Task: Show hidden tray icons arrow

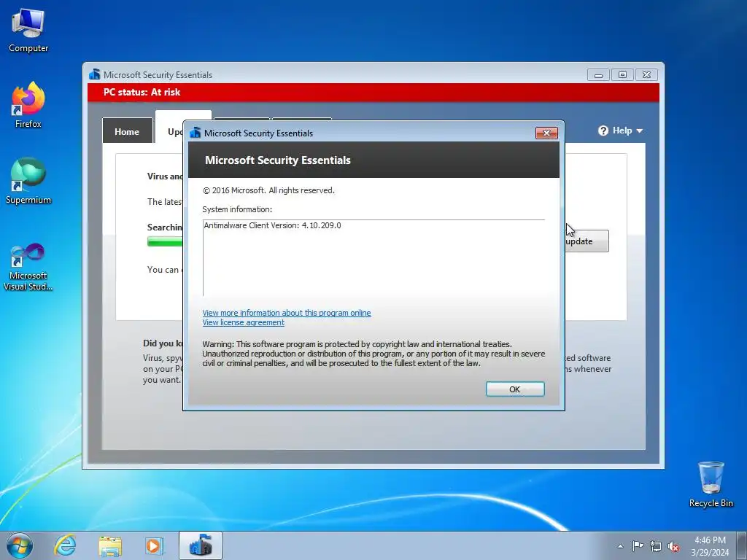Action: click(x=620, y=546)
